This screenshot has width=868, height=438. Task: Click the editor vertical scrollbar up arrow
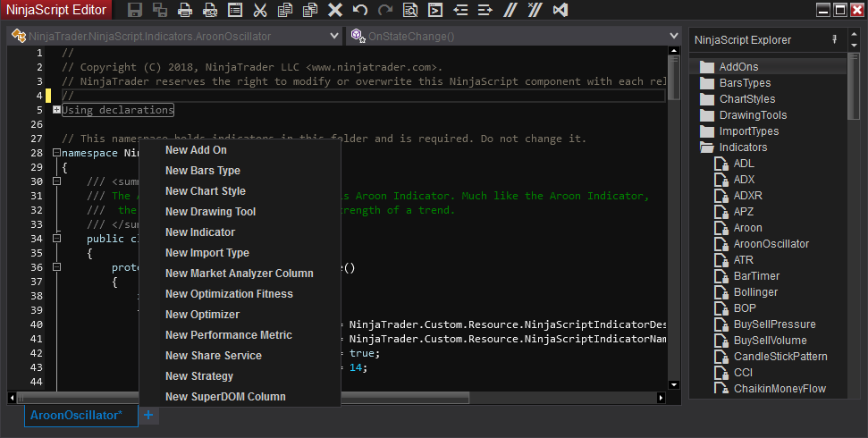click(674, 51)
